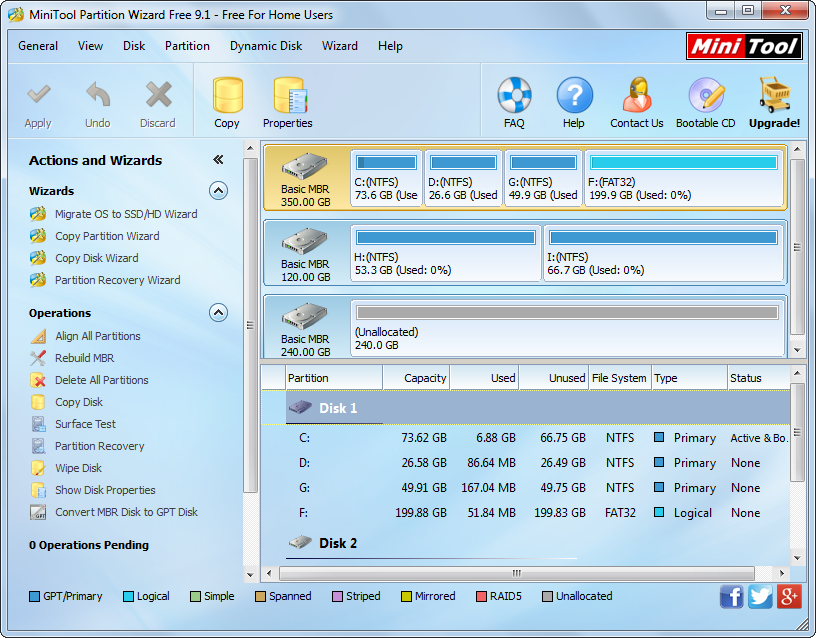
Task: Open the Partition menu
Action: (x=187, y=46)
